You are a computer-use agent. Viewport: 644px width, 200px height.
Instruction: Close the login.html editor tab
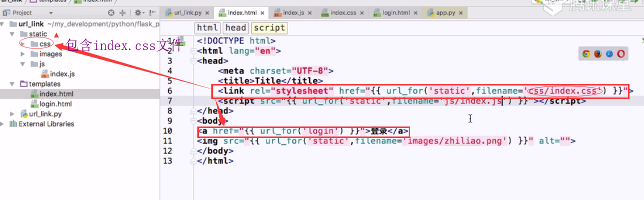(415, 13)
